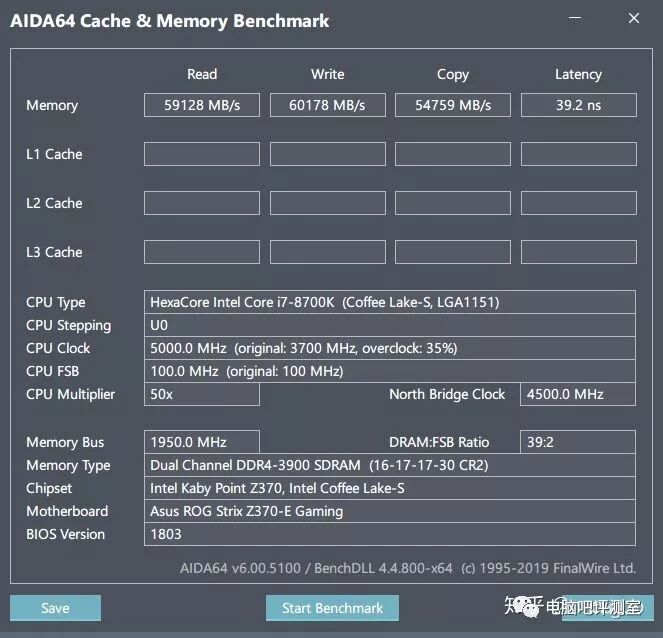Click the Copy column header
This screenshot has height=638, width=663.
[453, 74]
